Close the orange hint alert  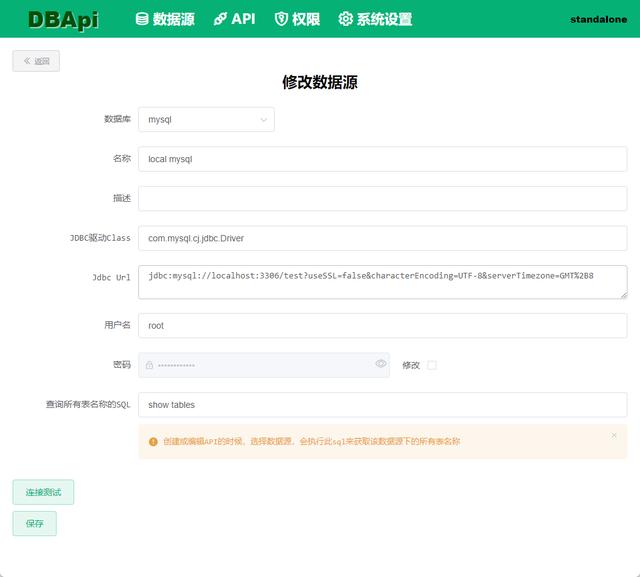614,435
